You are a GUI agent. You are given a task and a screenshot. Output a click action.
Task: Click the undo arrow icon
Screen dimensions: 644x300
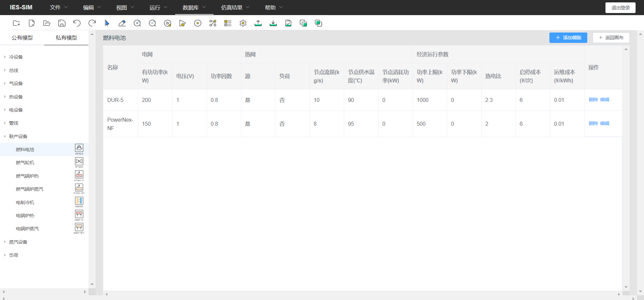tap(77, 23)
